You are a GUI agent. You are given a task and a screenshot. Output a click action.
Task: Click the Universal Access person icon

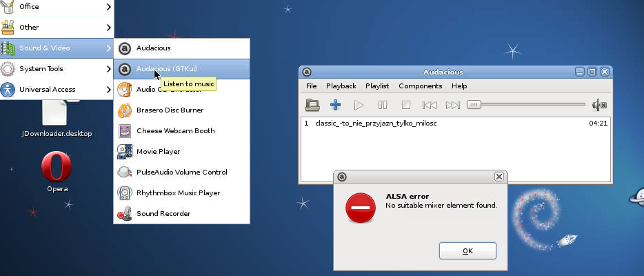click(x=8, y=90)
